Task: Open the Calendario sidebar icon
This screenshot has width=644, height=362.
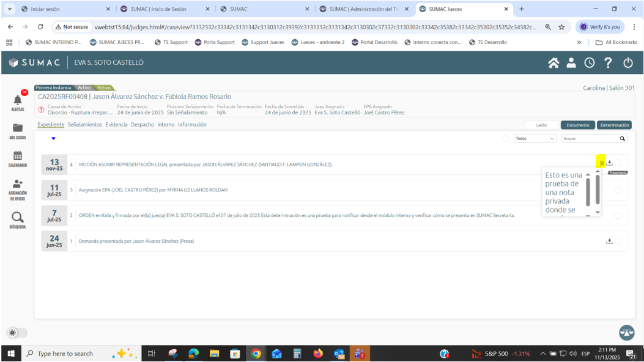Action: [x=18, y=156]
